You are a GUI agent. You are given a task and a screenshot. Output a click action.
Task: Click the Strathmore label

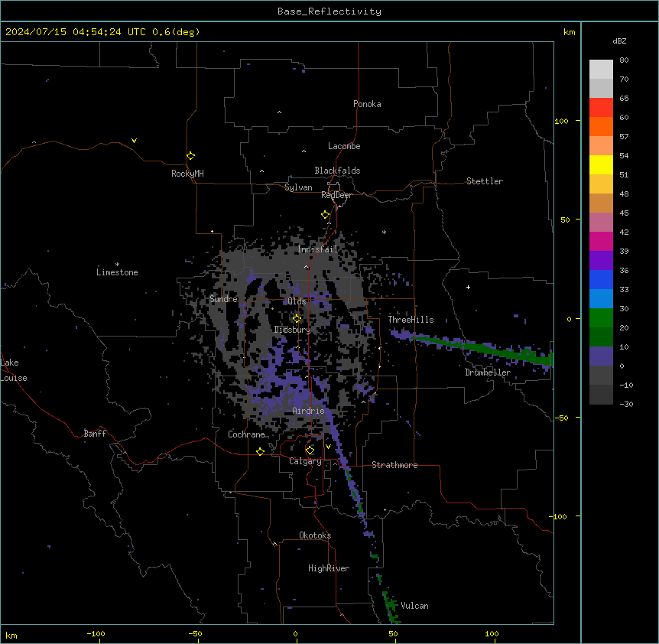tap(394, 465)
